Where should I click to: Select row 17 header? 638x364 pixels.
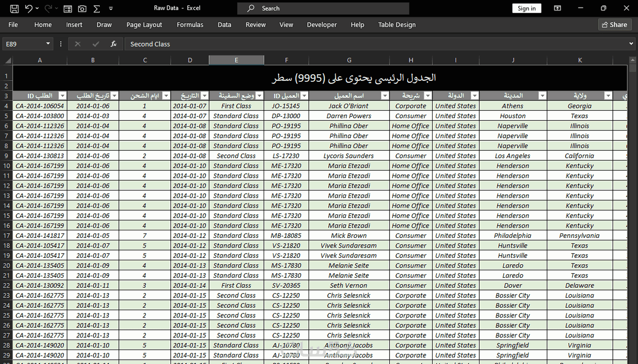[x=6, y=236]
